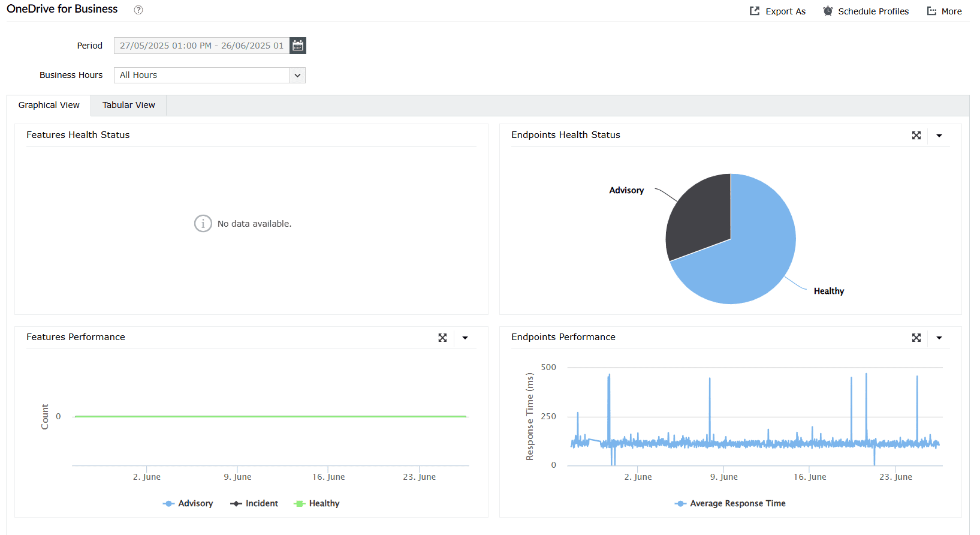This screenshot has height=535, width=980.
Task: Toggle Incident series in Features Performance legend
Action: pos(254,503)
